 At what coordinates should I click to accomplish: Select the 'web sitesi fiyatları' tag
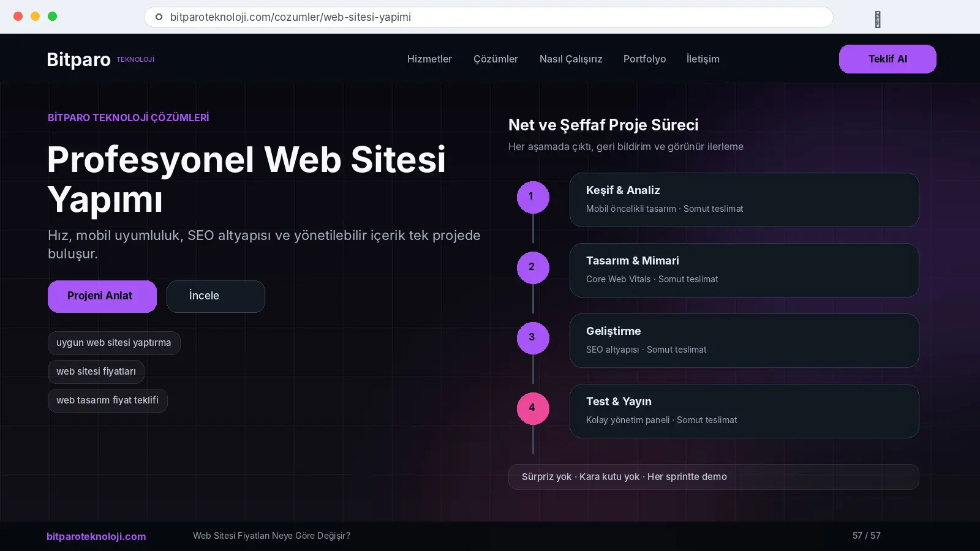click(96, 372)
